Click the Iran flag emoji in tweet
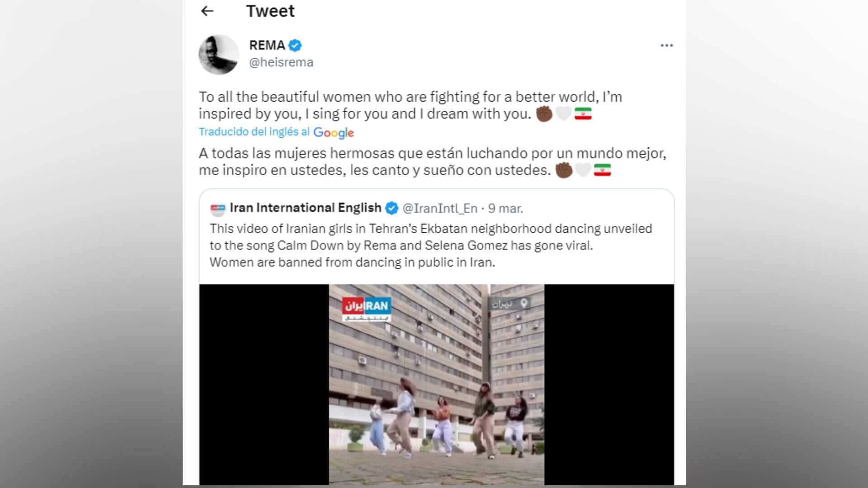The height and width of the screenshot is (488, 868). pyautogui.click(x=583, y=114)
